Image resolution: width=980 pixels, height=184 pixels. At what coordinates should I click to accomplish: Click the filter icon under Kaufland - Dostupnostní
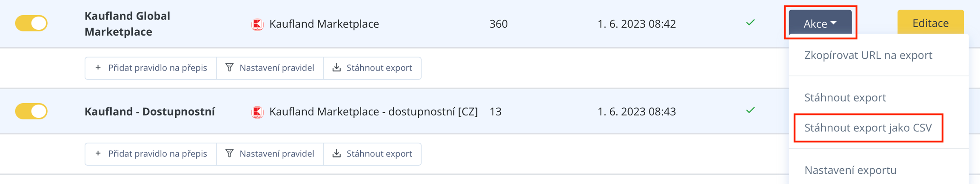coord(230,153)
